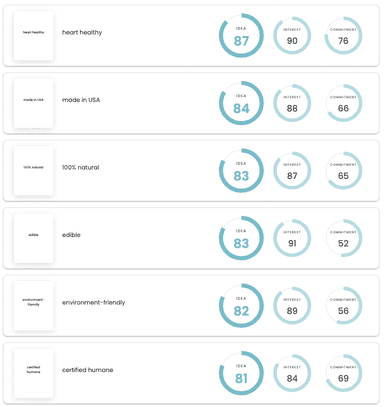
Task: Open the heart healthy thumbnail card
Action: 33,36
